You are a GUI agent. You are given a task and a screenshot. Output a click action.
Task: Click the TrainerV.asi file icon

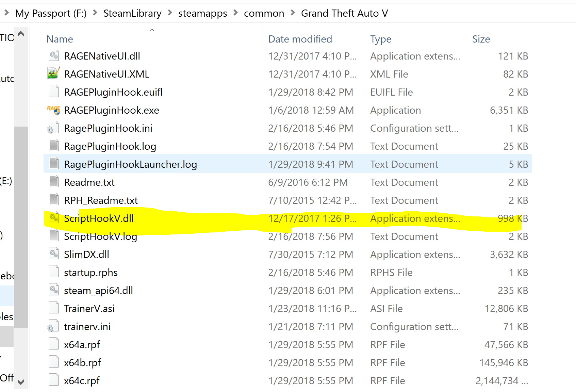(54, 308)
